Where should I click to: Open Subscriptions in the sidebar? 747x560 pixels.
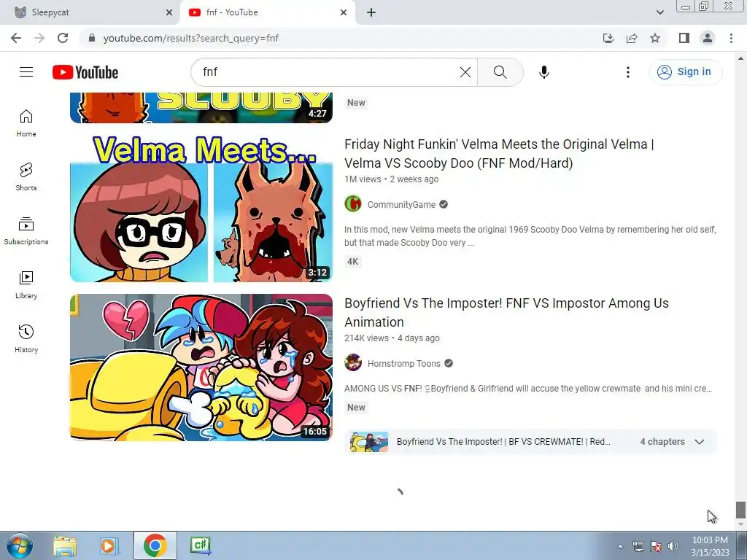26,231
